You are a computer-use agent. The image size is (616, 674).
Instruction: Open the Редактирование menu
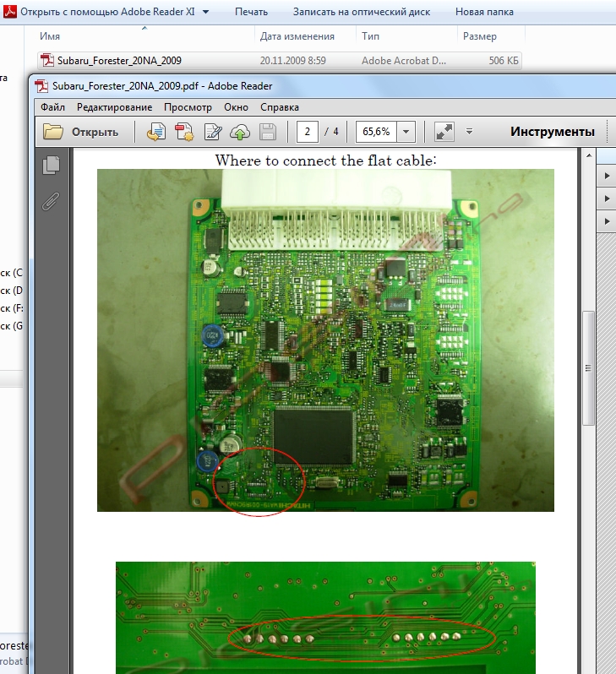click(114, 107)
